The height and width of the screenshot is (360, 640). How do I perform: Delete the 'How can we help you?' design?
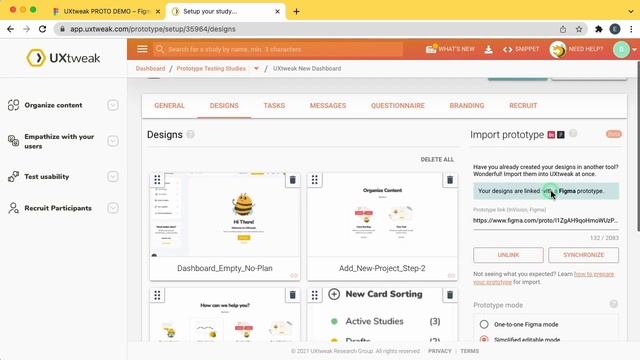[x=292, y=295]
